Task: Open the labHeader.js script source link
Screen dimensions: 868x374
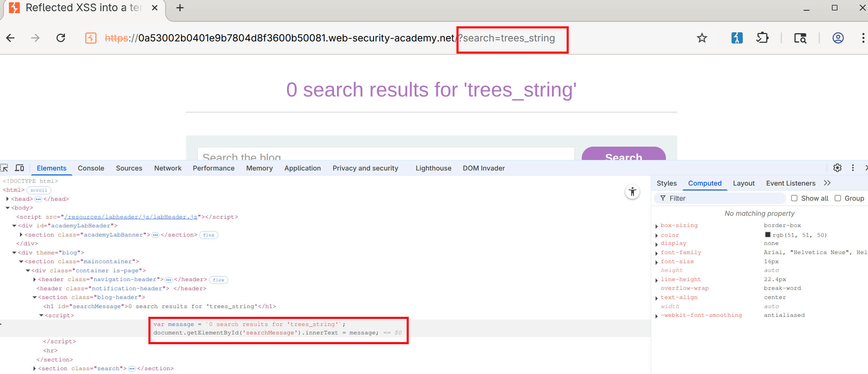Action: [x=131, y=217]
